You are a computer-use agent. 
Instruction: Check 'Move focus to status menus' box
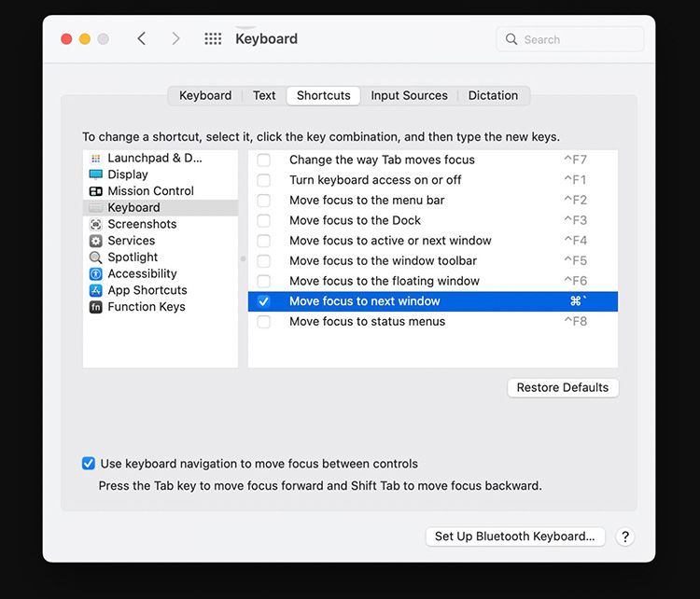tap(264, 321)
